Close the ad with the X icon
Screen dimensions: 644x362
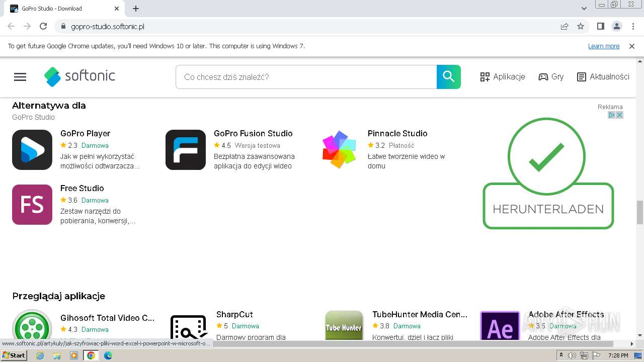[620, 115]
